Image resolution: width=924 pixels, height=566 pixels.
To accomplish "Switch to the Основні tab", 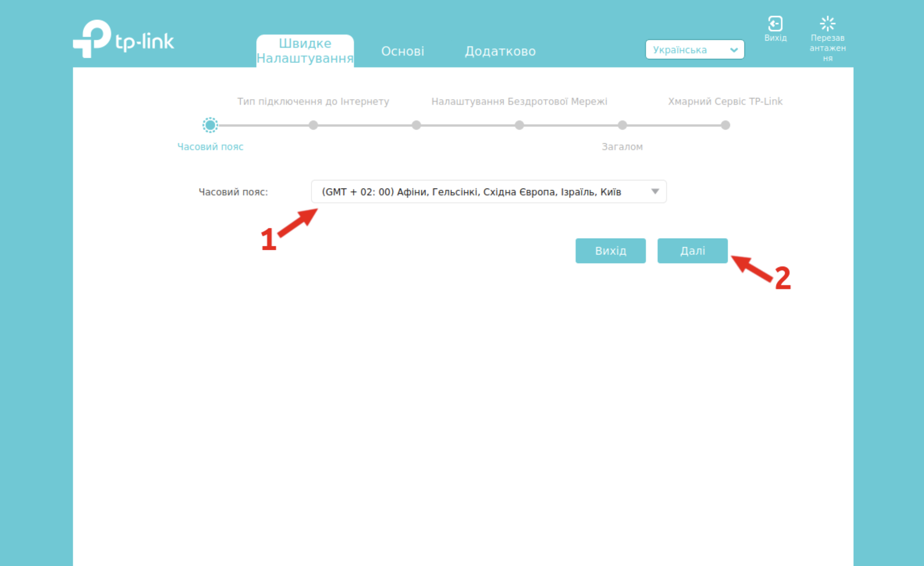I will 402,51.
